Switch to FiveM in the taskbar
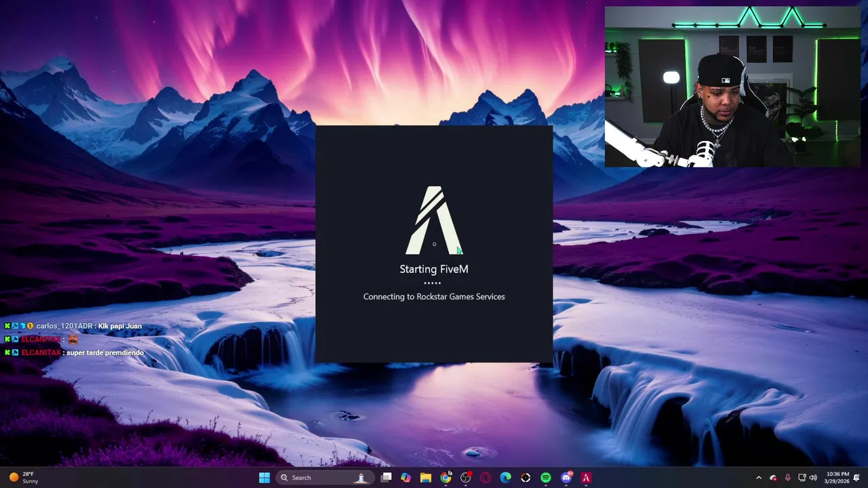Image resolution: width=868 pixels, height=488 pixels. coord(586,478)
